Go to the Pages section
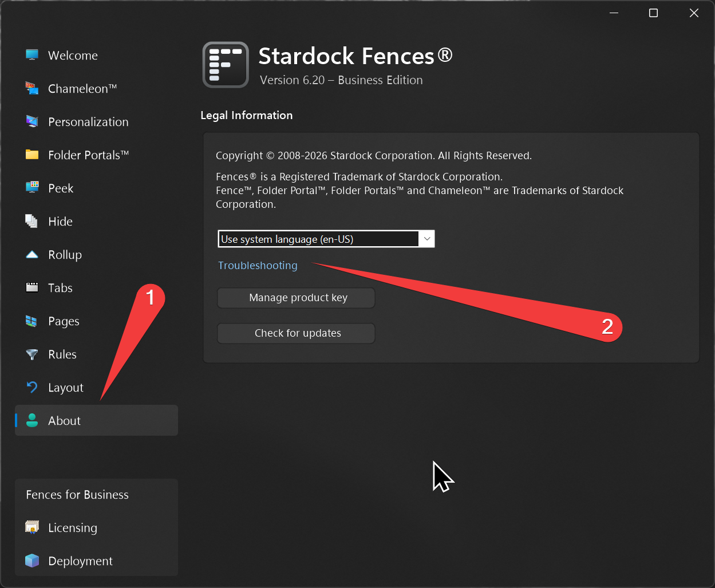 pos(64,321)
